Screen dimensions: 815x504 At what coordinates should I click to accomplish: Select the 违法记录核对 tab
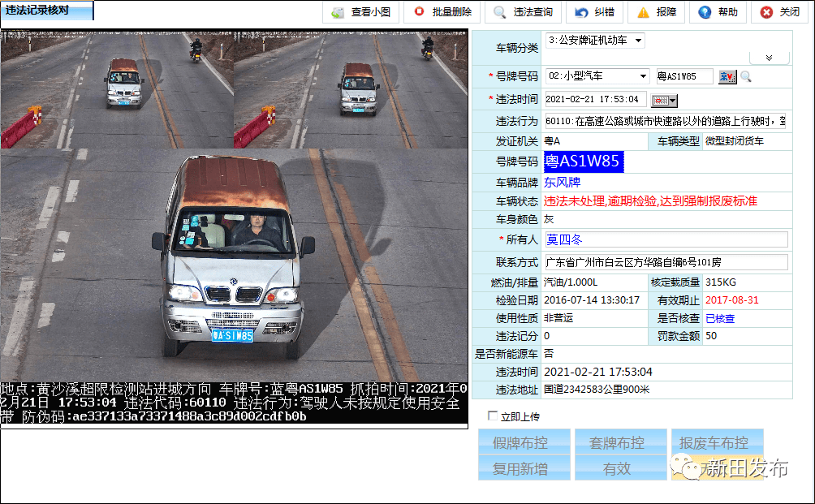[x=47, y=11]
